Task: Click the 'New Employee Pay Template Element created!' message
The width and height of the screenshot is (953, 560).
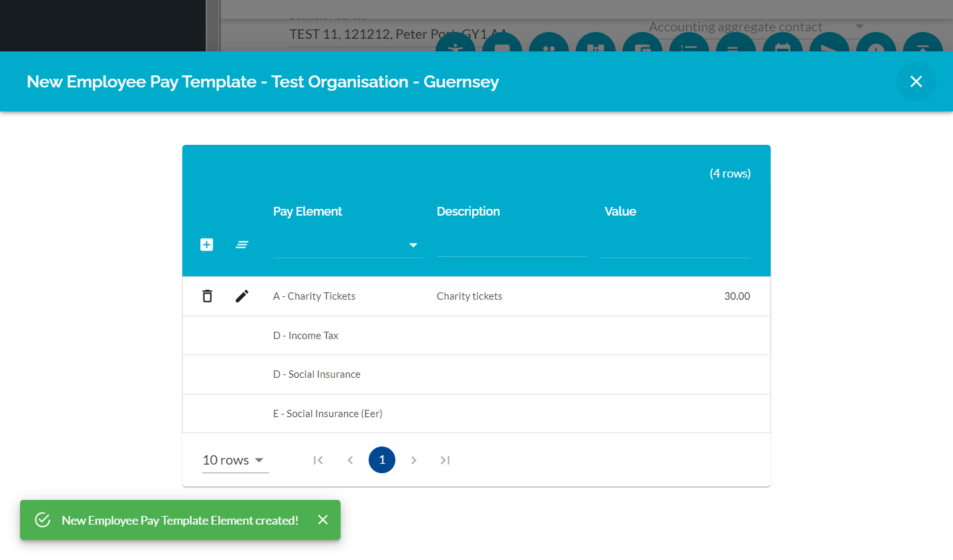Action: pos(180,520)
